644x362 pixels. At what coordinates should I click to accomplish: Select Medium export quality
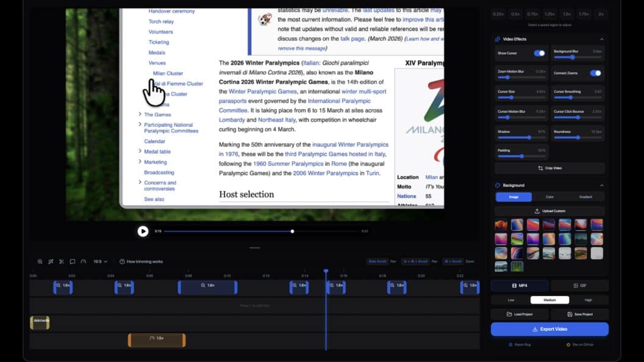pyautogui.click(x=549, y=299)
